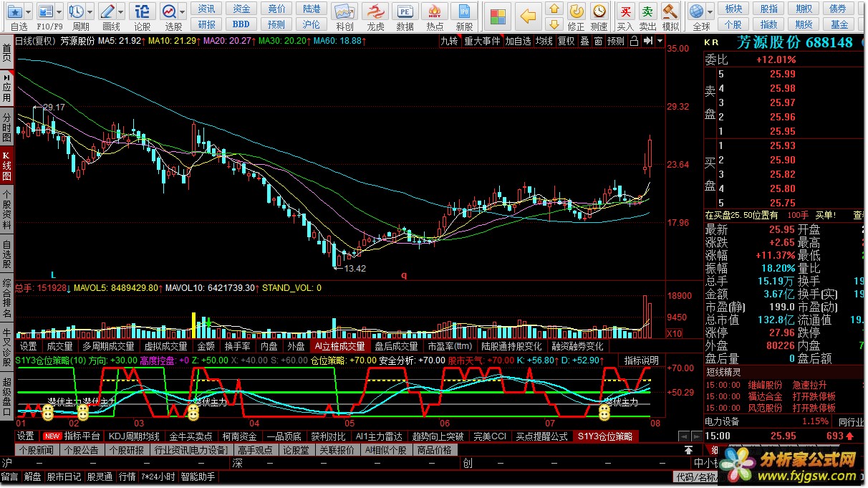868x488 pixels.
Task: Click the lock icon in chart toolbar
Action: pyautogui.click(x=634, y=41)
